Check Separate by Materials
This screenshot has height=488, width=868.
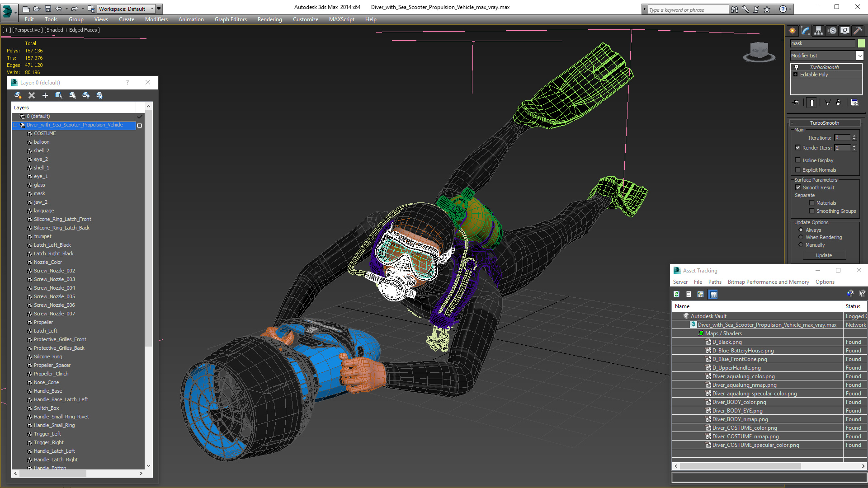point(812,203)
